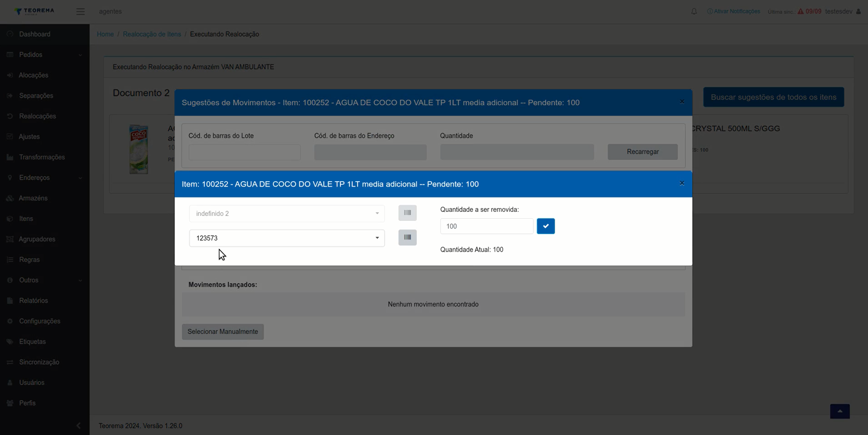The width and height of the screenshot is (868, 435).
Task: Click the Realocações sidebar icon
Action: [10, 116]
